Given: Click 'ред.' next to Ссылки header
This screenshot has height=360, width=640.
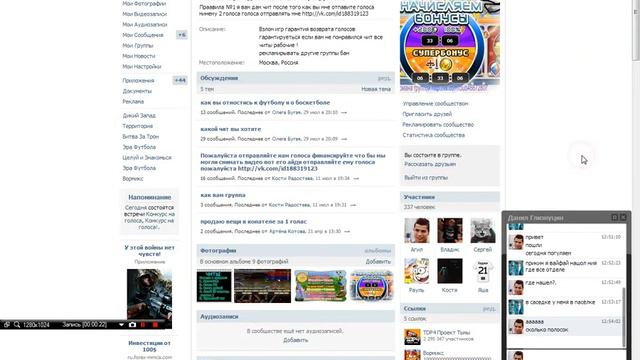Looking at the screenshot, I should click(489, 309).
